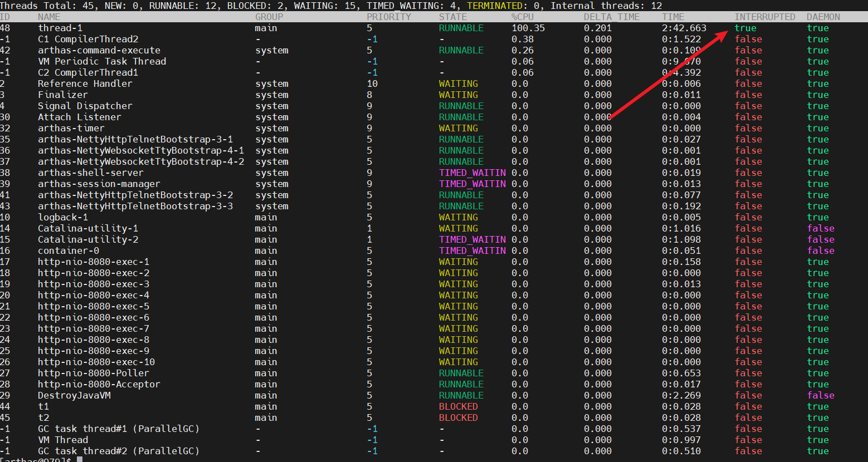Select the arthas-command-execute thread name

click(99, 50)
